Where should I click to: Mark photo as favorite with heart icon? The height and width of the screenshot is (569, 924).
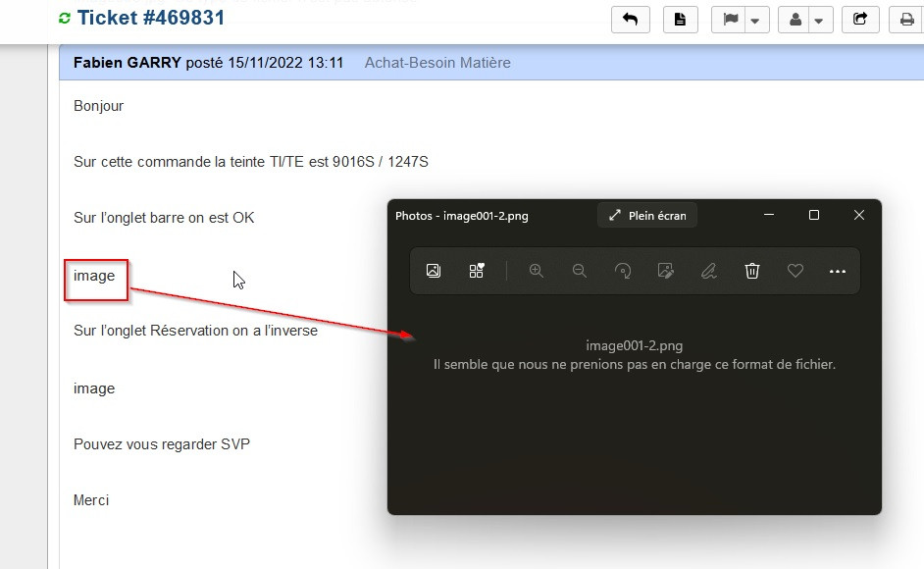pyautogui.click(x=796, y=271)
